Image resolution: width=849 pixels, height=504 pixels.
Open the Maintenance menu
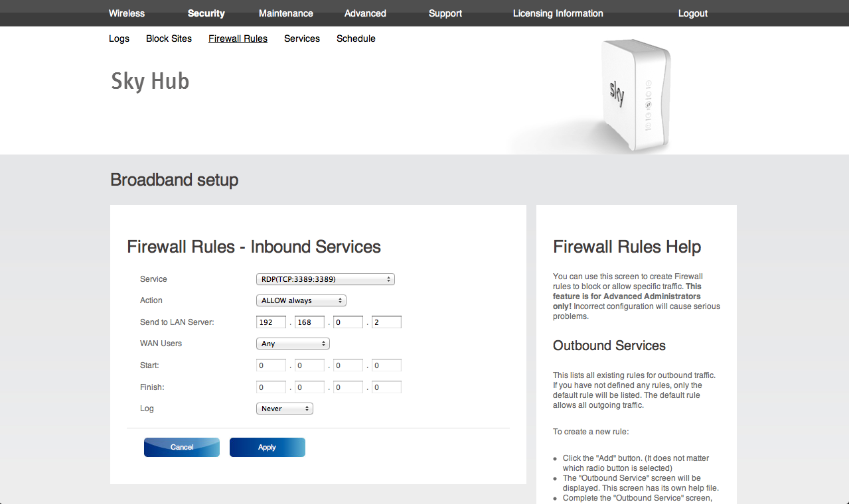pyautogui.click(x=285, y=13)
